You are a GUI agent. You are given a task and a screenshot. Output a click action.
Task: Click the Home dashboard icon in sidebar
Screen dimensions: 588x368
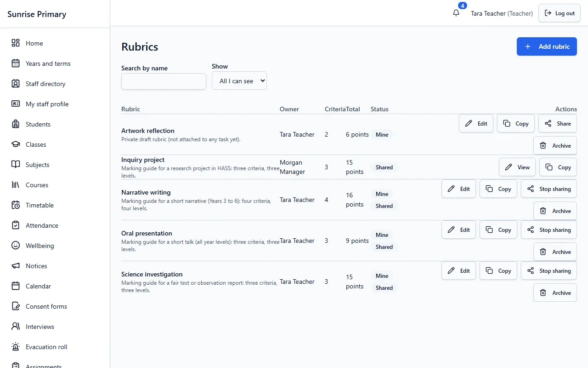pos(16,43)
